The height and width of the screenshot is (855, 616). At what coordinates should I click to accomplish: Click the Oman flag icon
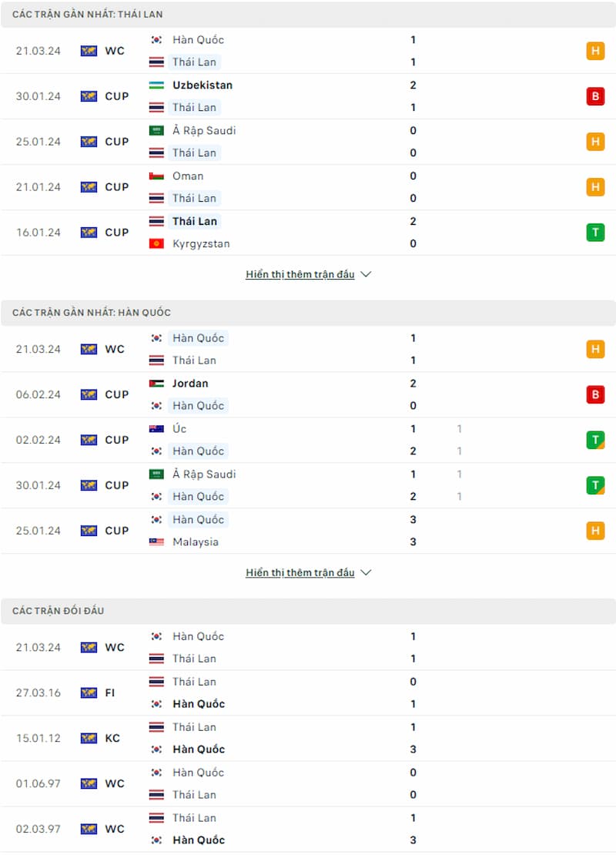(x=156, y=176)
